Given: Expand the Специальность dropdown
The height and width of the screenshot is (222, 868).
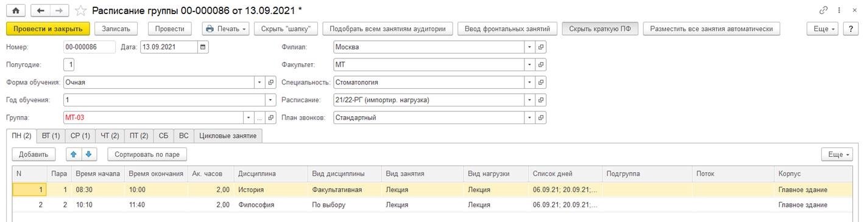Looking at the screenshot, I should tap(530, 82).
